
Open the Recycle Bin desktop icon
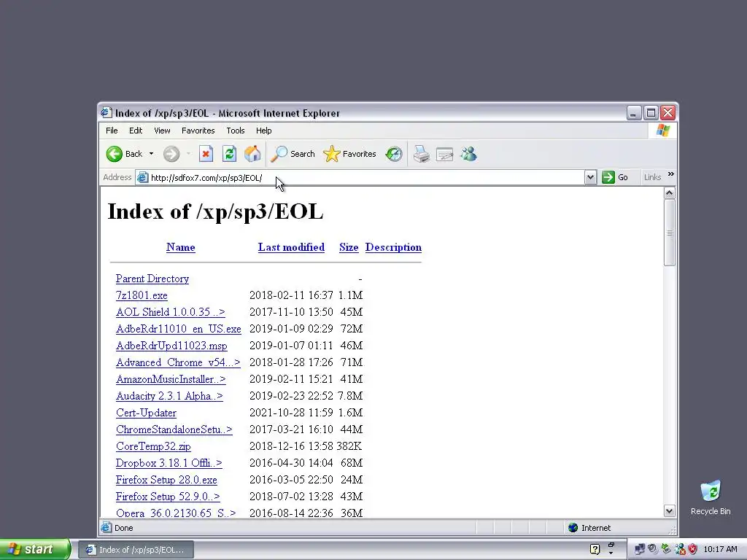click(x=711, y=498)
